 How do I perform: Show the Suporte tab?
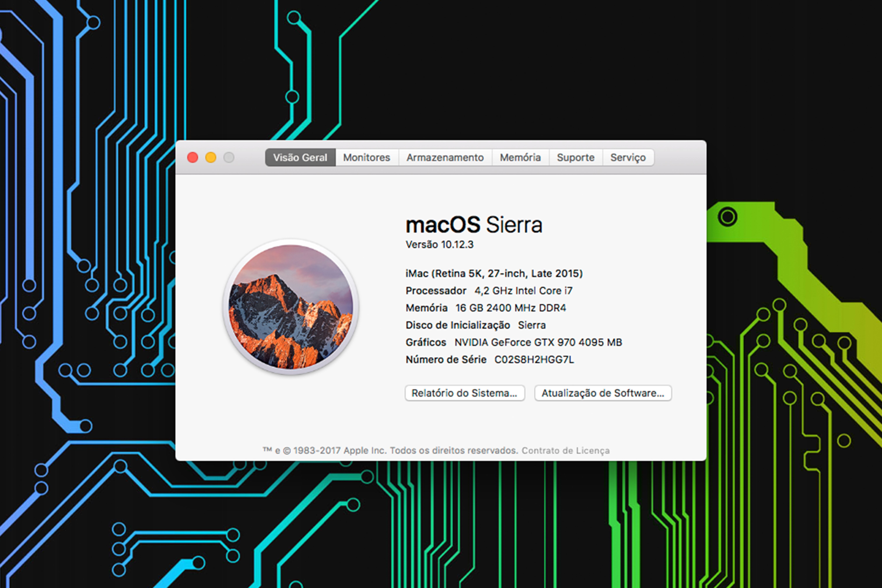tap(575, 157)
